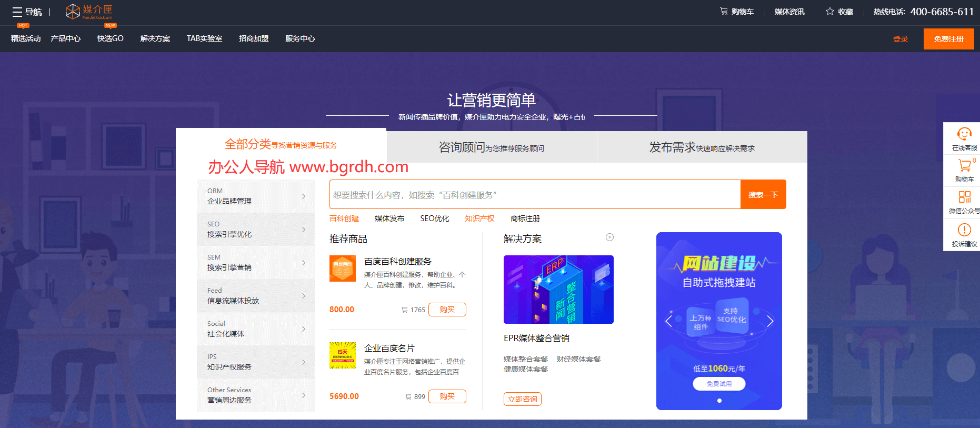
Task: Open the complaint suggestion exclamation icon
Action: pyautogui.click(x=964, y=230)
